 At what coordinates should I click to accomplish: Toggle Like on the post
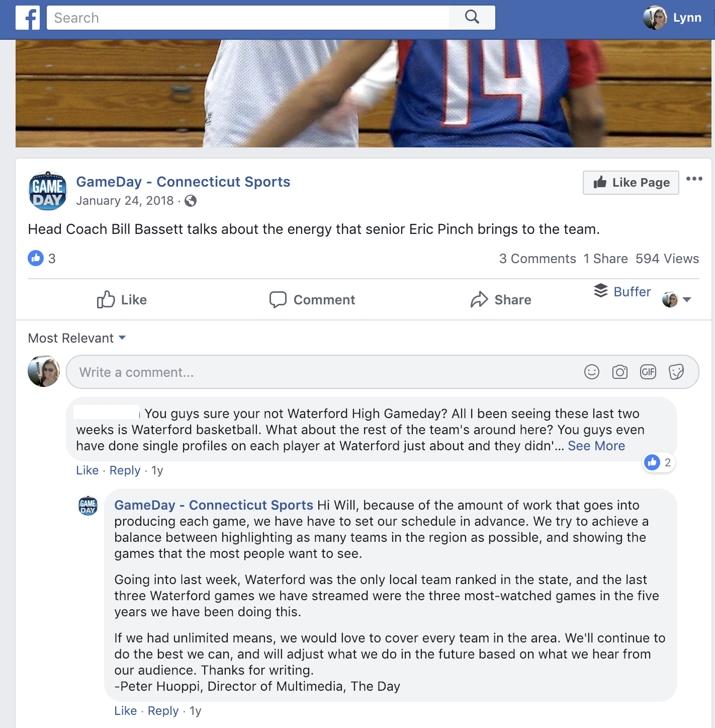point(122,299)
